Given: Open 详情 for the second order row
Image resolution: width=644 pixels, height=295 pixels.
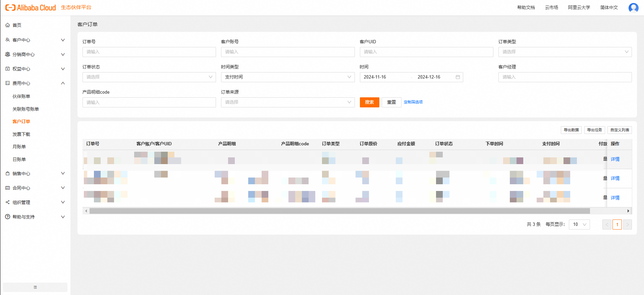Looking at the screenshot, I should tap(615, 178).
